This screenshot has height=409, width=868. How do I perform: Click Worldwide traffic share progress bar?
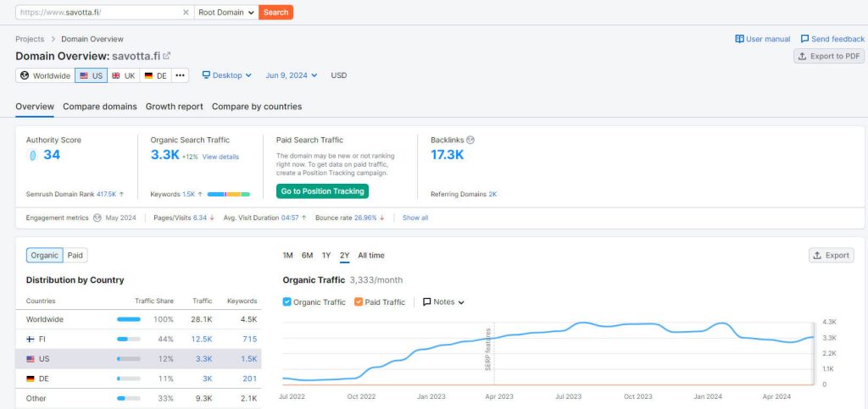tap(129, 319)
